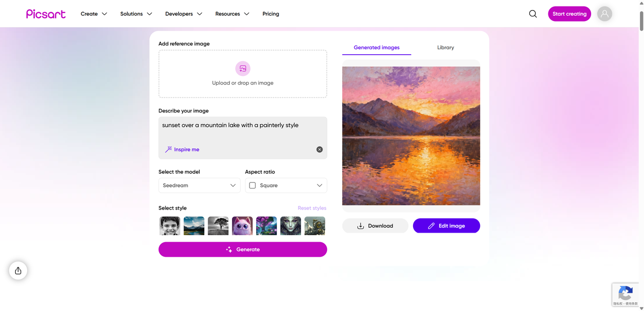Switch to the Library tab
The width and height of the screenshot is (644, 311).
click(445, 48)
